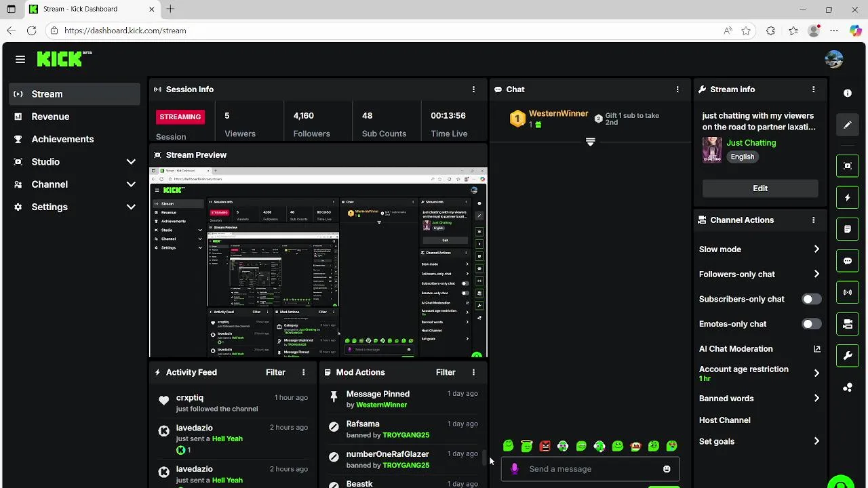Screen dimensions: 868x488
Task: Open the Copilot icon in browser toolbar
Action: 855,30
